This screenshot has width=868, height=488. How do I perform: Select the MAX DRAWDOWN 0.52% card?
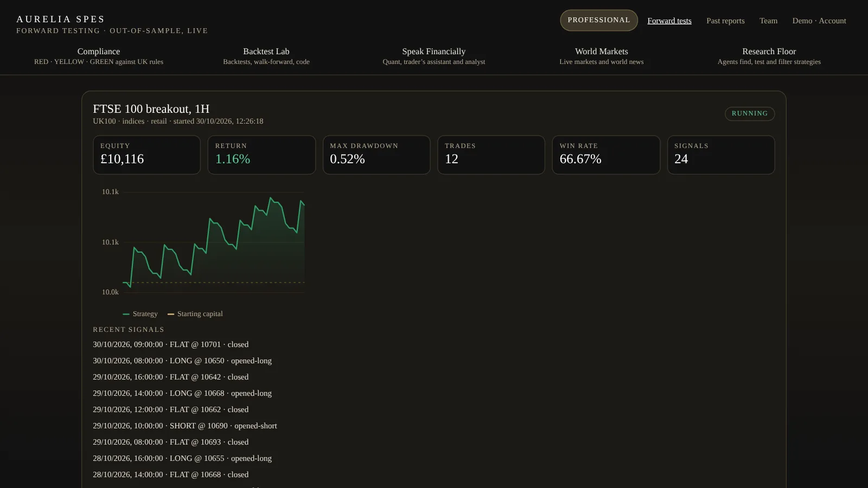[376, 155]
